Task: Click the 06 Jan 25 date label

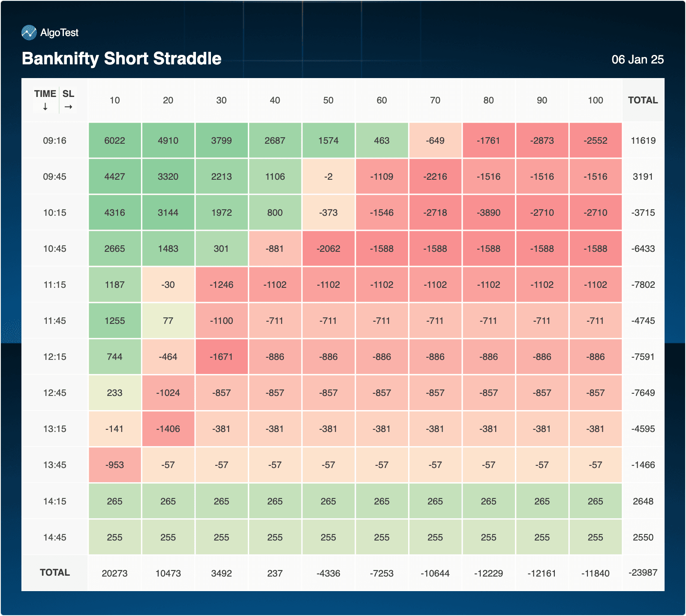Action: pos(638,60)
